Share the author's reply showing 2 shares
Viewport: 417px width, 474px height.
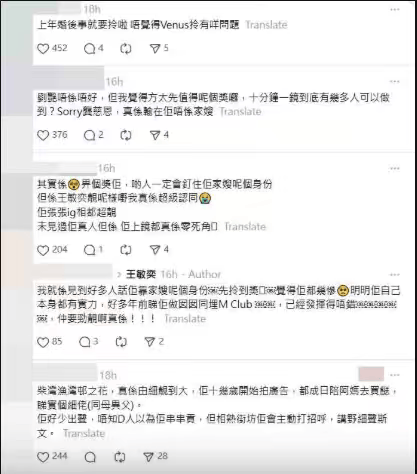[x=150, y=342]
